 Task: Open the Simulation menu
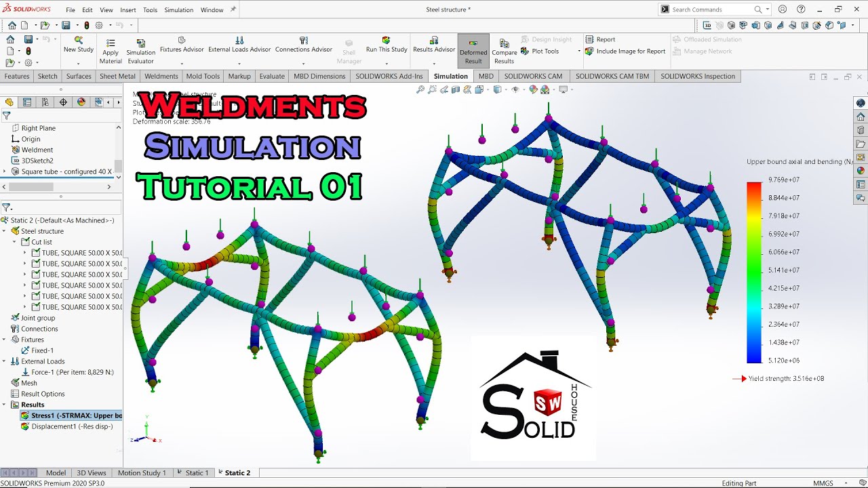click(179, 10)
